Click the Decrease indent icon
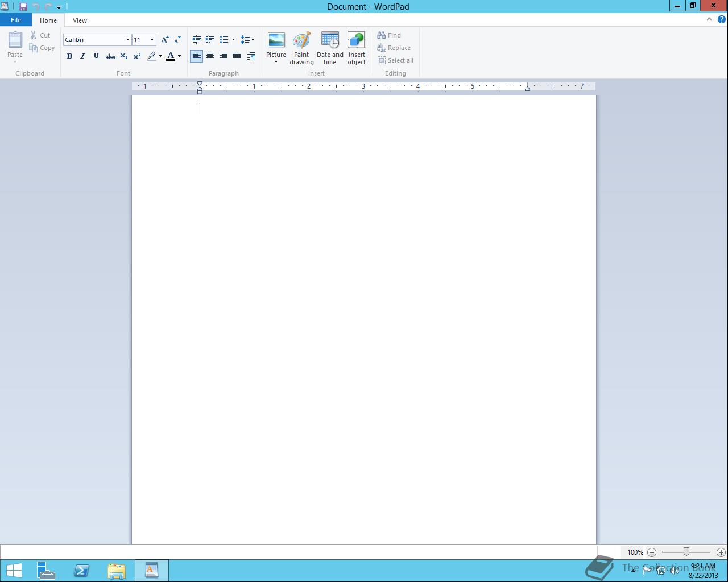The image size is (728, 582). click(197, 40)
